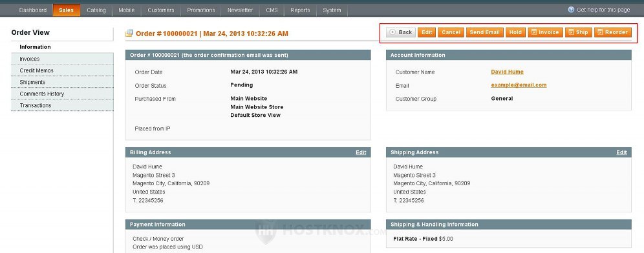644x253 pixels.
Task: Open the Reports menu
Action: tap(300, 10)
